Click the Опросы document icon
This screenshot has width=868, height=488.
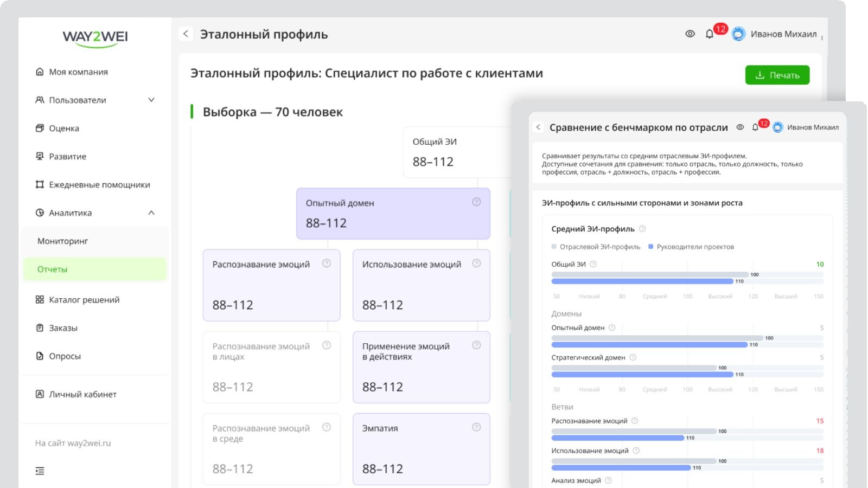click(40, 356)
